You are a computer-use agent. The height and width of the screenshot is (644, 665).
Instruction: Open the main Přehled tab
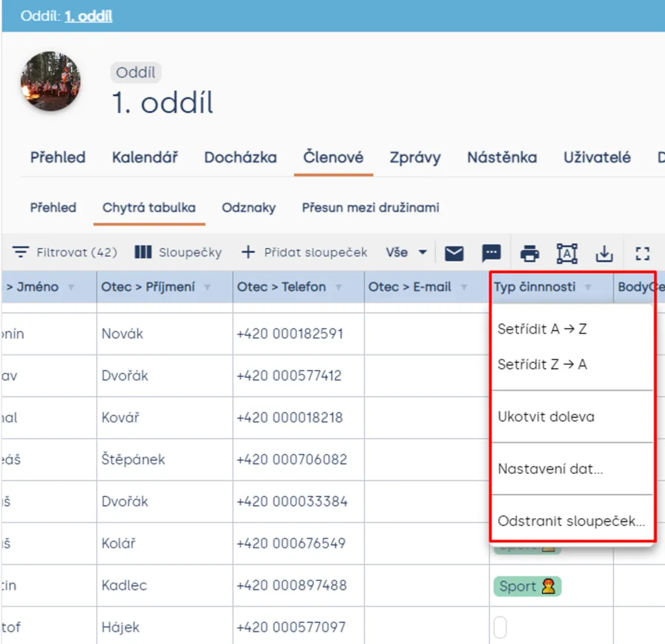(58, 157)
